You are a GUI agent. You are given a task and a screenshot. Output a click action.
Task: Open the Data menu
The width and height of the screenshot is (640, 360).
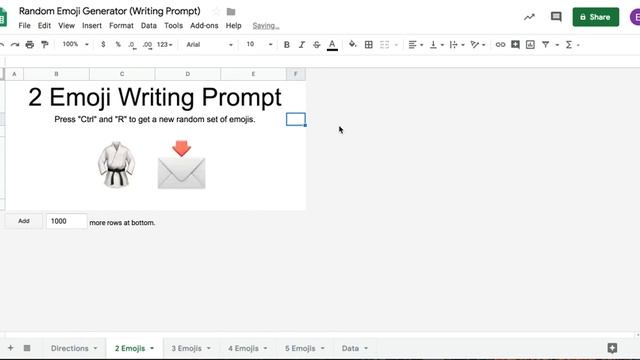click(x=149, y=25)
